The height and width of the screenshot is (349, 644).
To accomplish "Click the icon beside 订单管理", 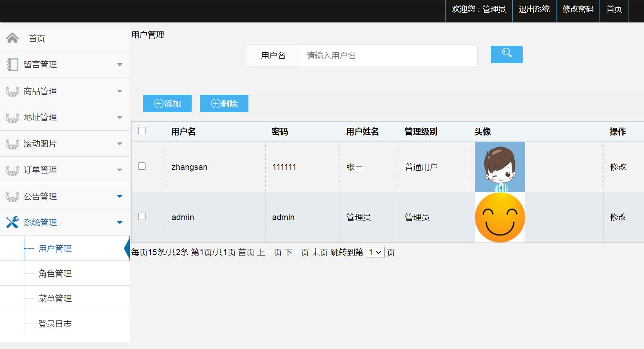I will (x=12, y=170).
